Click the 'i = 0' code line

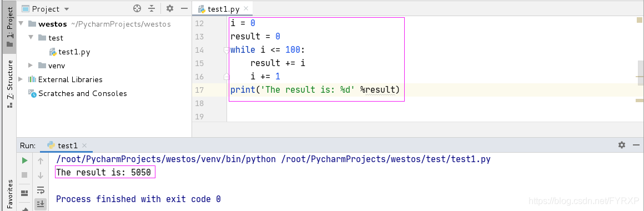[x=243, y=23]
